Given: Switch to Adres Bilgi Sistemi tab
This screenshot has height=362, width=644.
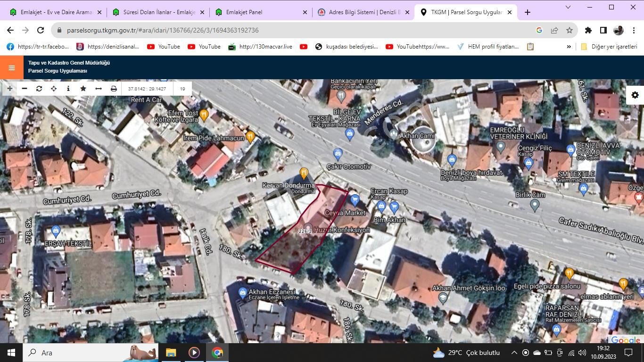Looking at the screenshot, I should 363,12.
